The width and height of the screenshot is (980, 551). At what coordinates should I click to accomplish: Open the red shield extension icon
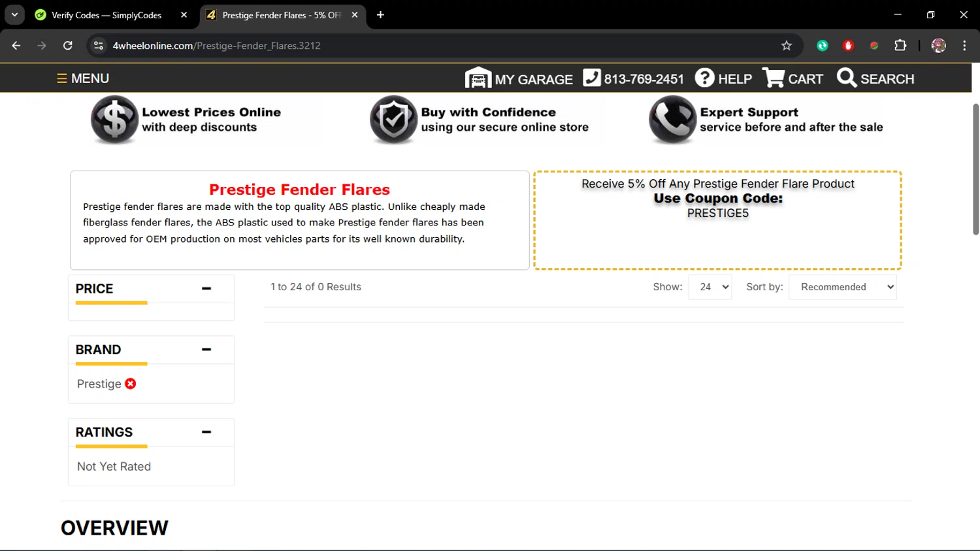pos(849,46)
